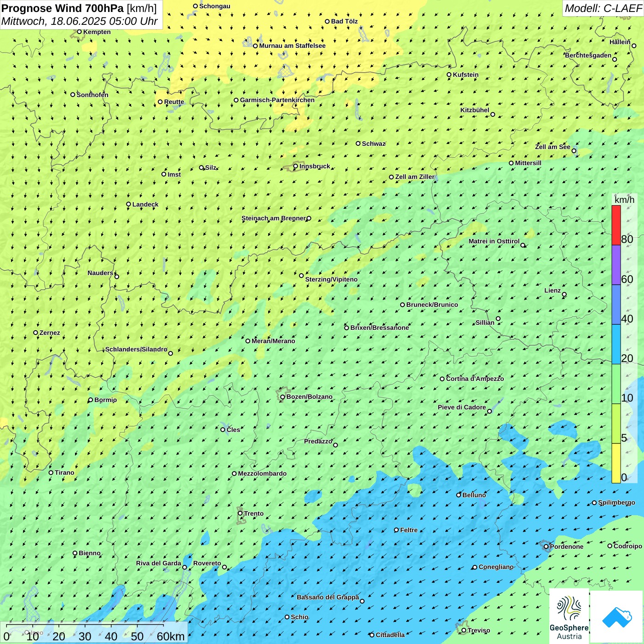Click the Trento city marker circle
644x644 pixels.
(x=240, y=513)
